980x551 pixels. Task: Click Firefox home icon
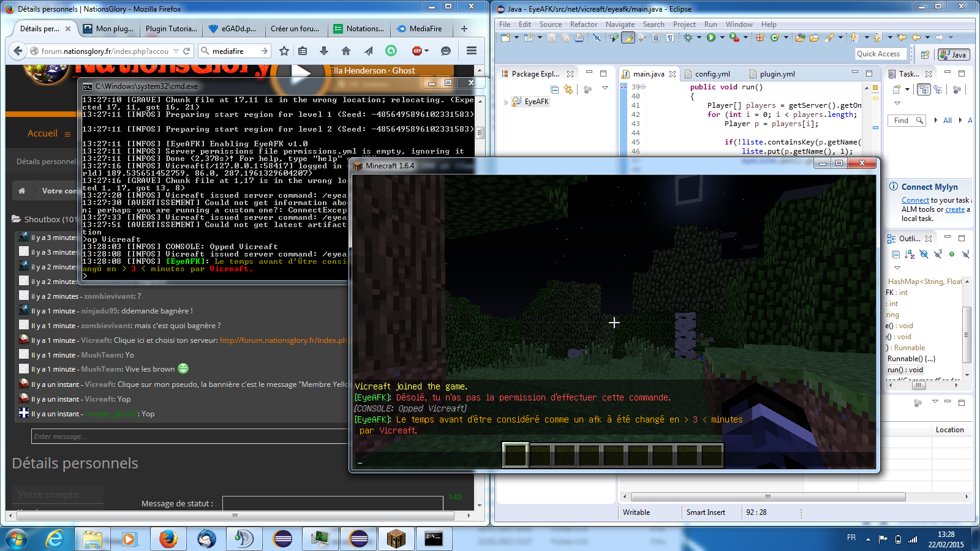tap(346, 51)
